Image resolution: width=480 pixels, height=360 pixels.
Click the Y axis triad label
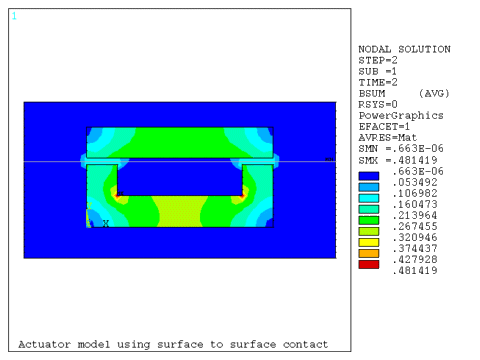click(89, 206)
